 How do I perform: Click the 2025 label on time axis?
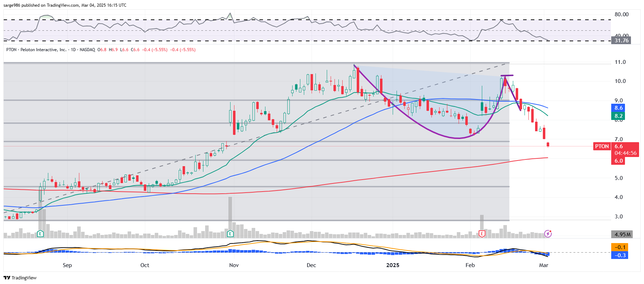[393, 265]
